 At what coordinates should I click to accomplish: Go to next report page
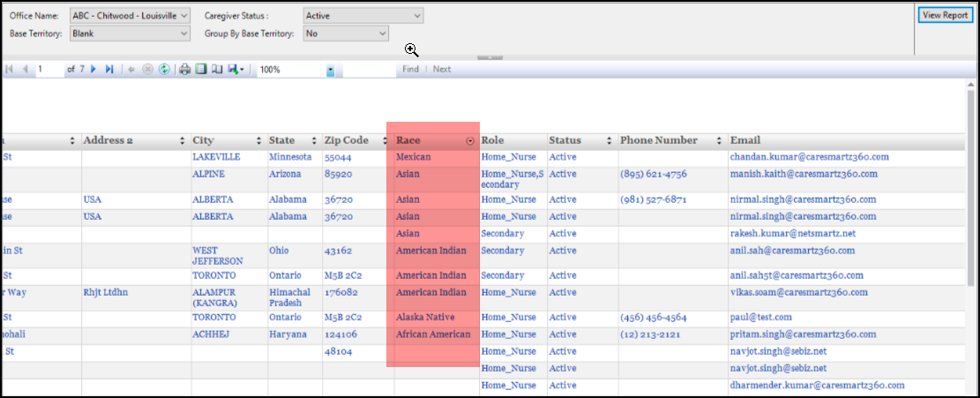pos(94,69)
